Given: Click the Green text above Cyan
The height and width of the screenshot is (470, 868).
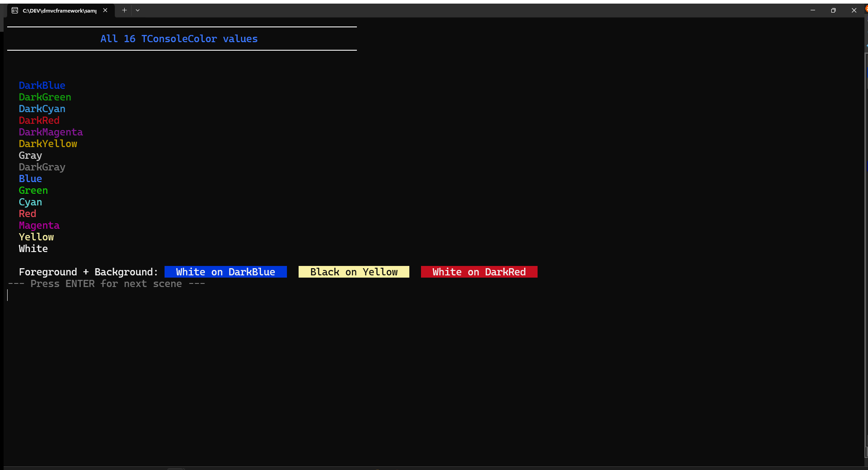Looking at the screenshot, I should (x=33, y=191).
